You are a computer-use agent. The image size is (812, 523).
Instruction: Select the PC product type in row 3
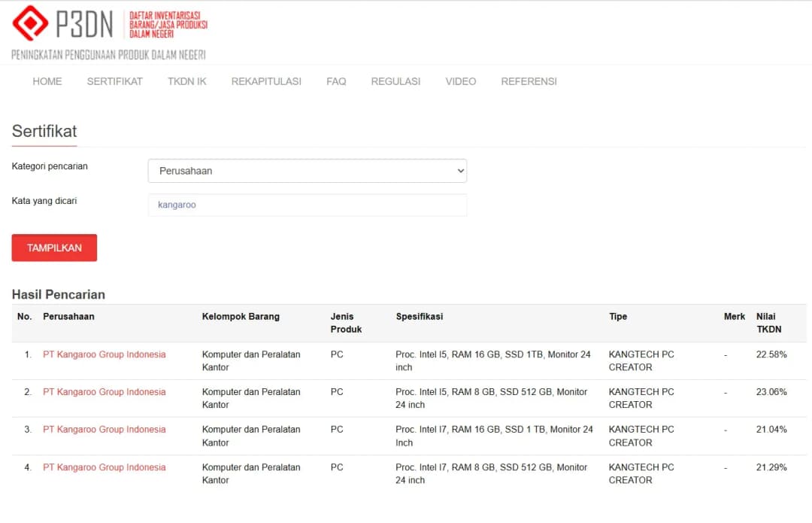point(337,429)
